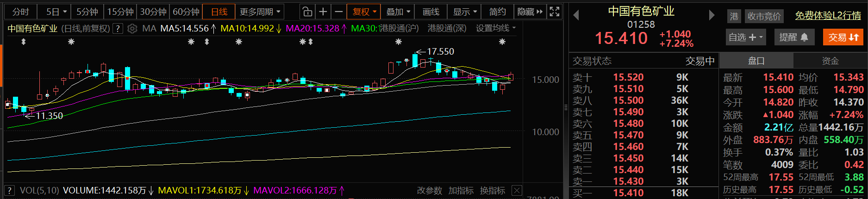Hide side panel with 隐藏 button
This screenshot has width=868, height=199.
pyautogui.click(x=530, y=12)
